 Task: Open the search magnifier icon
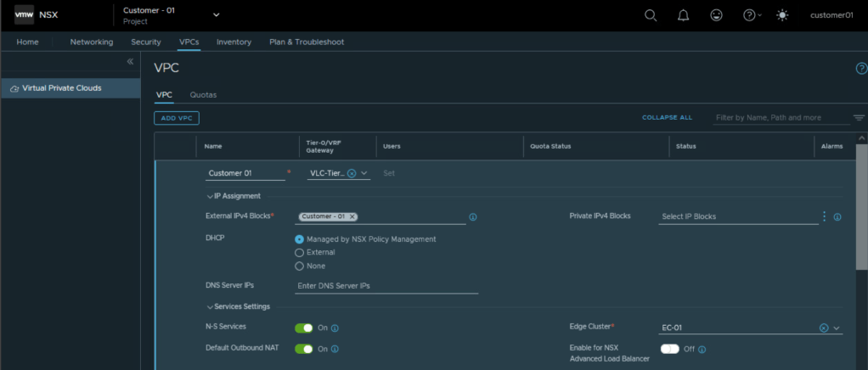pyautogui.click(x=651, y=15)
